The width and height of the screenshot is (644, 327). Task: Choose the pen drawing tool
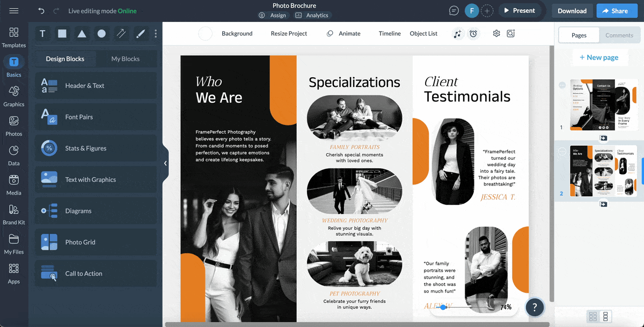pos(141,34)
